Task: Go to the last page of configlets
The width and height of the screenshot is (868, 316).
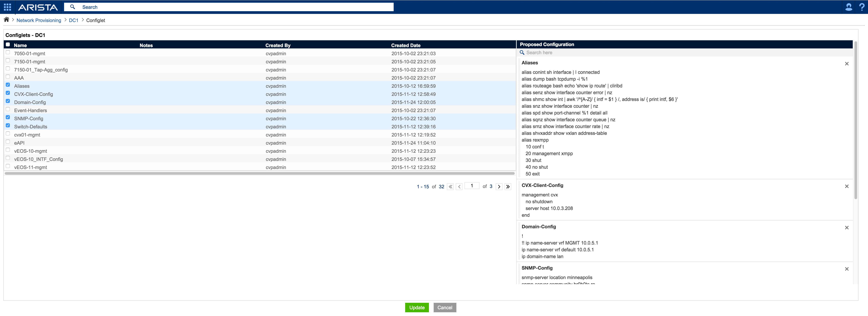Action: click(x=508, y=187)
